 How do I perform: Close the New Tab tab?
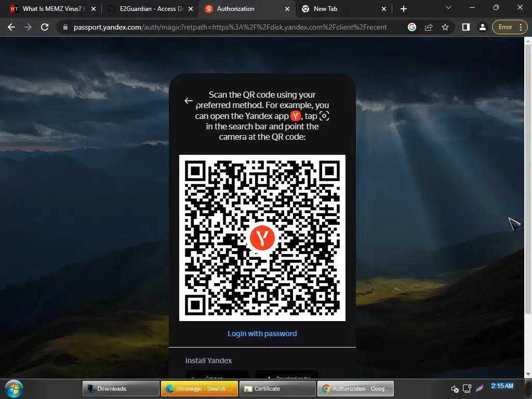coord(384,9)
